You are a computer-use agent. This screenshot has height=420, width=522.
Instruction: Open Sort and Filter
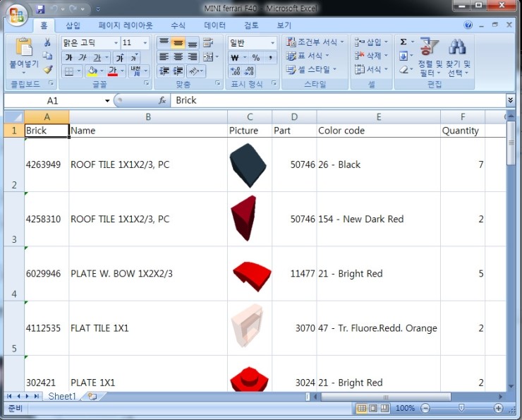(430, 56)
